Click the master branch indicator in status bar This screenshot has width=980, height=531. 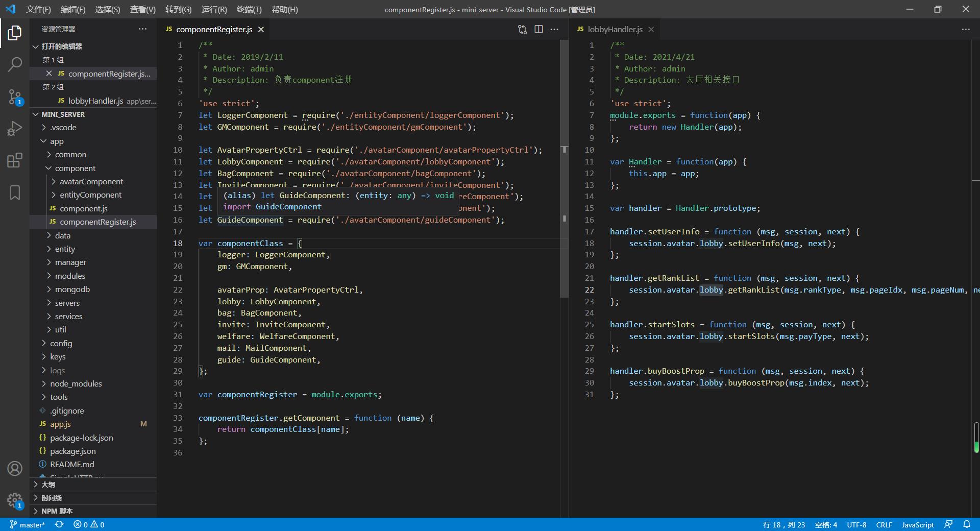coord(27,524)
